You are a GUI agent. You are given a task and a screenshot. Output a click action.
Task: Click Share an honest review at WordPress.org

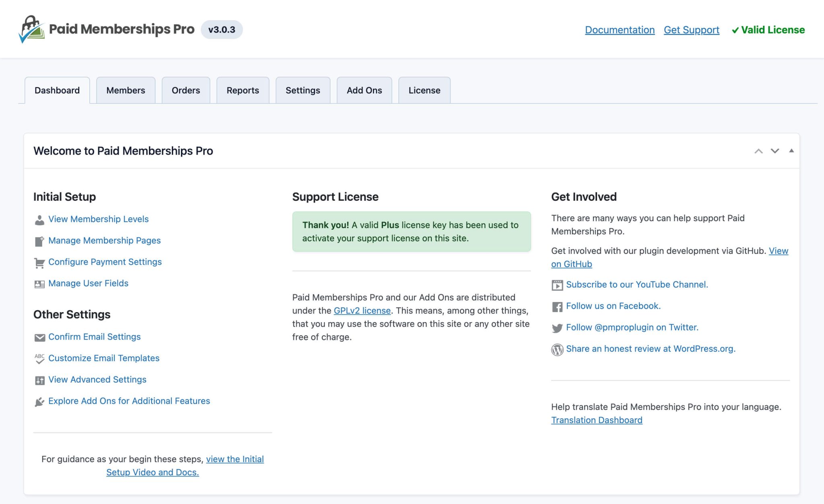click(651, 348)
